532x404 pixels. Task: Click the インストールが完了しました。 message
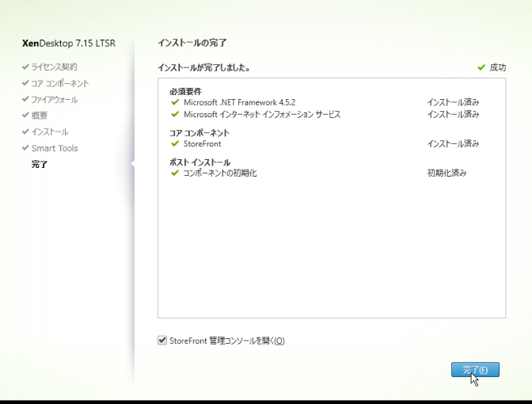(x=204, y=67)
